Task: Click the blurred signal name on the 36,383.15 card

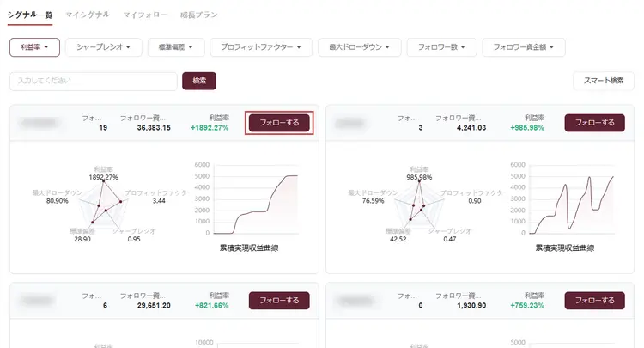Action: pyautogui.click(x=39, y=122)
